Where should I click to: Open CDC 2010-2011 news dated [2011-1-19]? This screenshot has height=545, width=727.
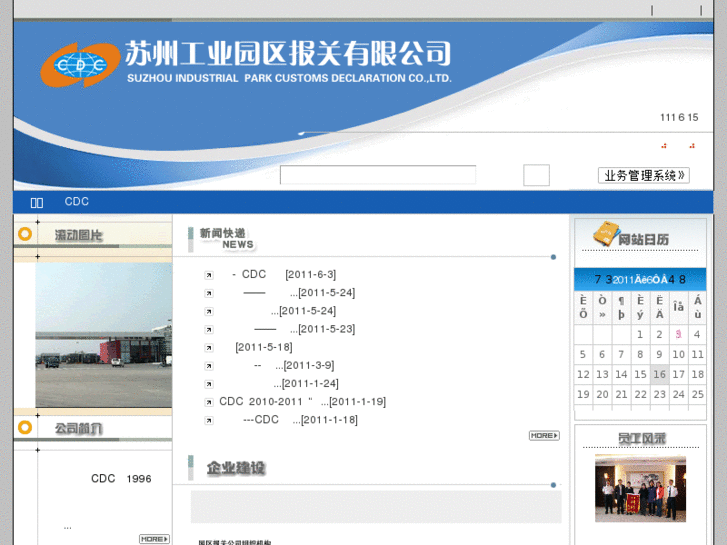click(302, 401)
